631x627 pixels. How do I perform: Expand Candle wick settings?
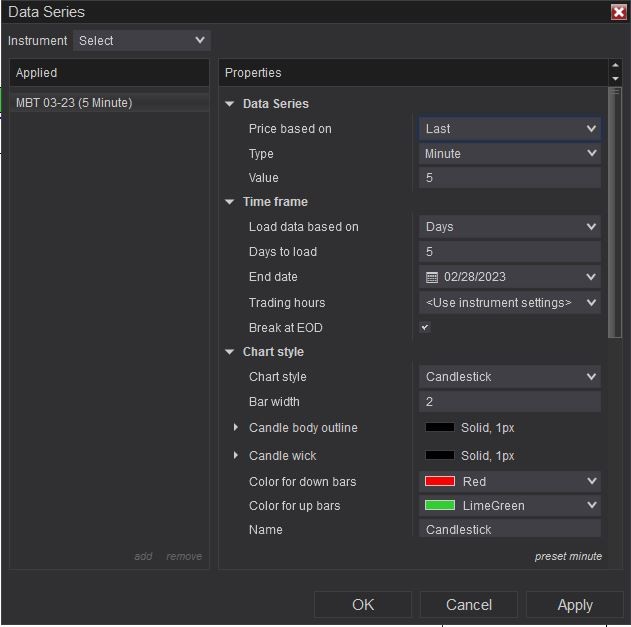tap(236, 456)
